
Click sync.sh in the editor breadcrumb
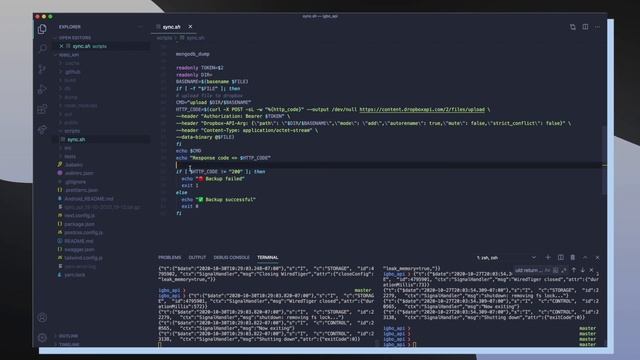tap(195, 38)
